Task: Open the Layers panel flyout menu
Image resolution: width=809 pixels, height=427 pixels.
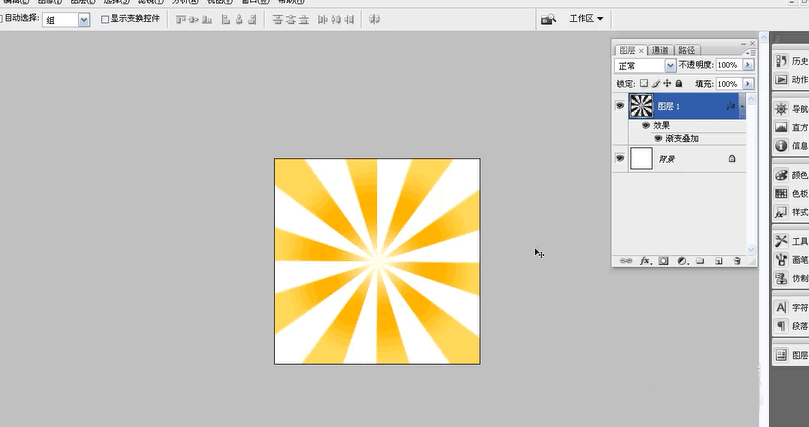Action: [x=751, y=52]
